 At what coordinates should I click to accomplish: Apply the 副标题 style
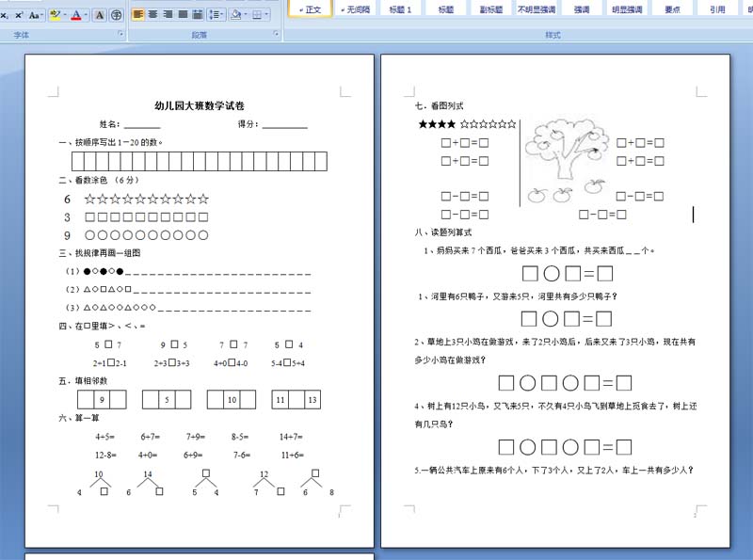pyautogui.click(x=490, y=8)
